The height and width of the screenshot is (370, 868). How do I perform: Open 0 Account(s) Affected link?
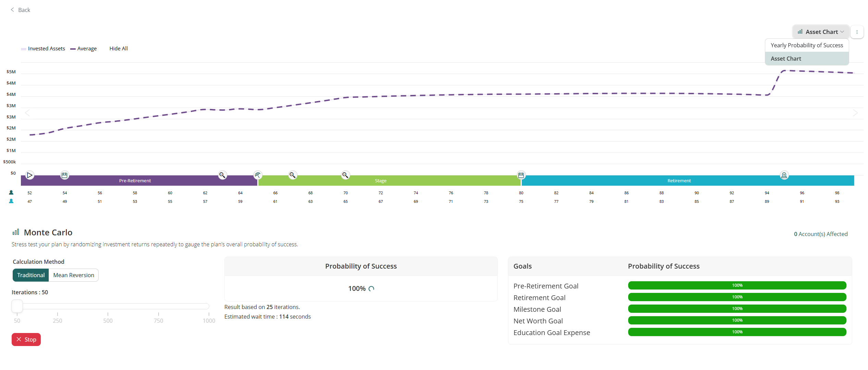(x=821, y=234)
